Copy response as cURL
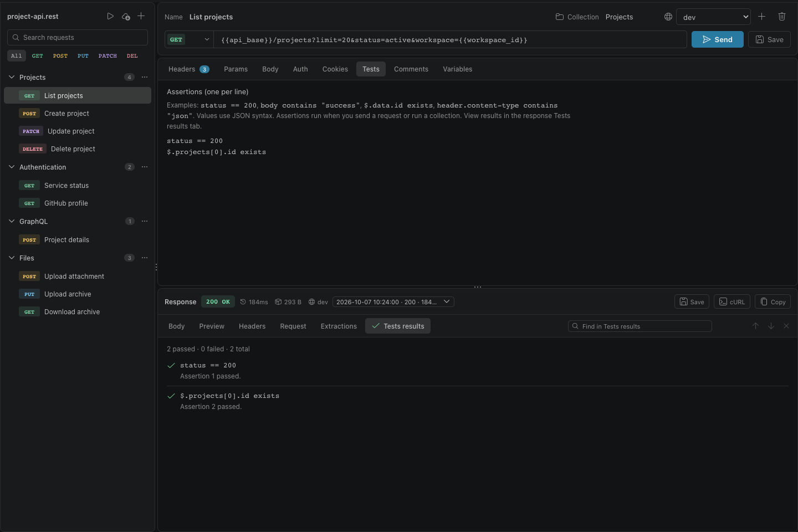Screen dimensions: 798x532 pos(732,301)
